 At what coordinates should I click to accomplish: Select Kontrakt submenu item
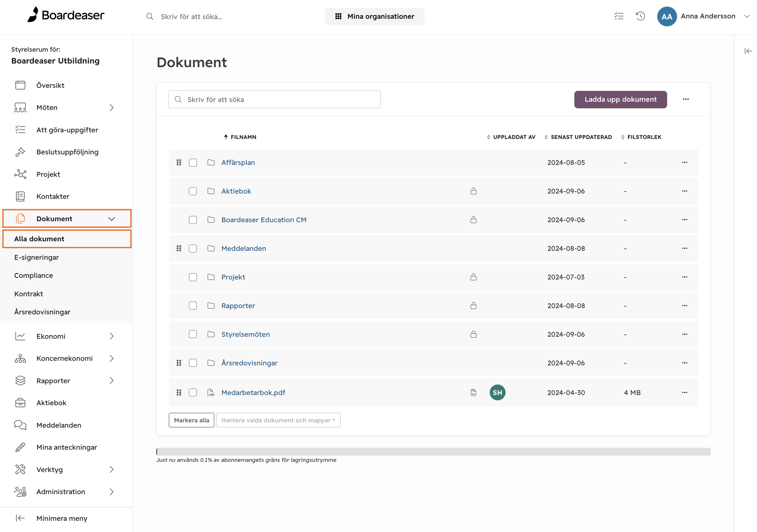[x=28, y=294]
